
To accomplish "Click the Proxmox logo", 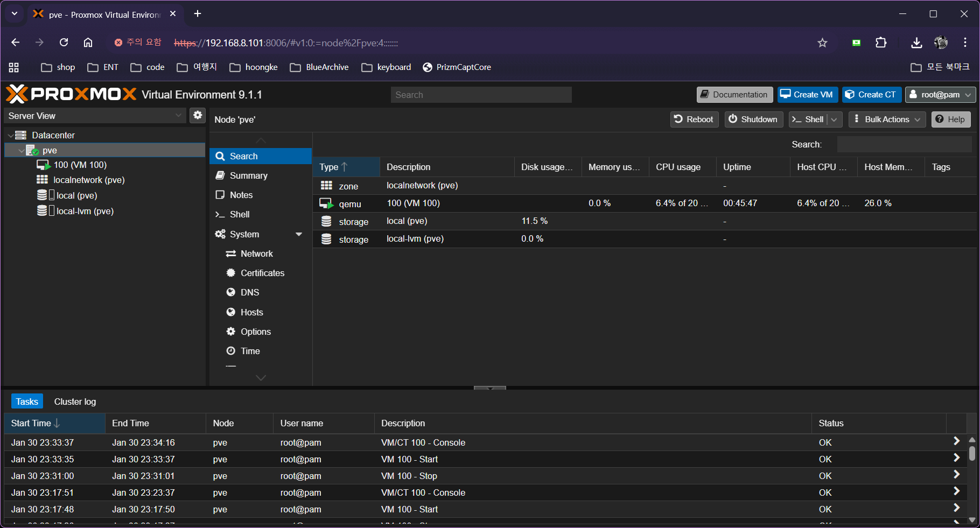I will pyautogui.click(x=71, y=94).
